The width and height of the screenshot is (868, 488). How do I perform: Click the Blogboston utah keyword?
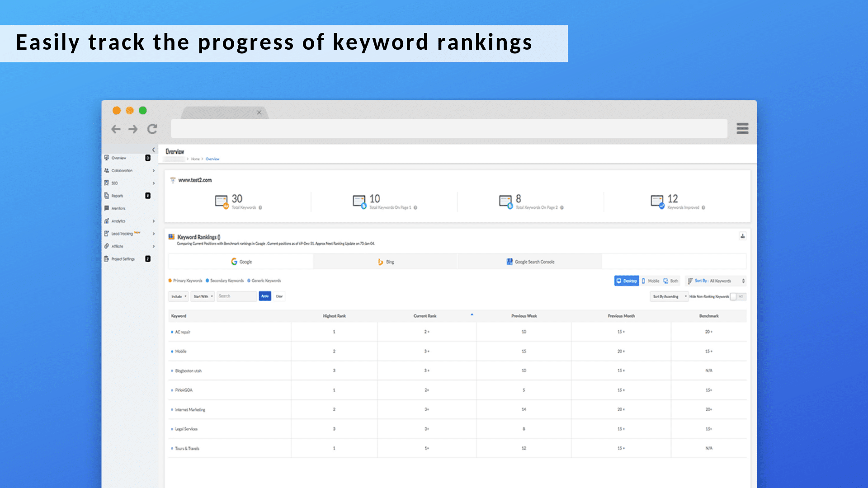point(188,371)
